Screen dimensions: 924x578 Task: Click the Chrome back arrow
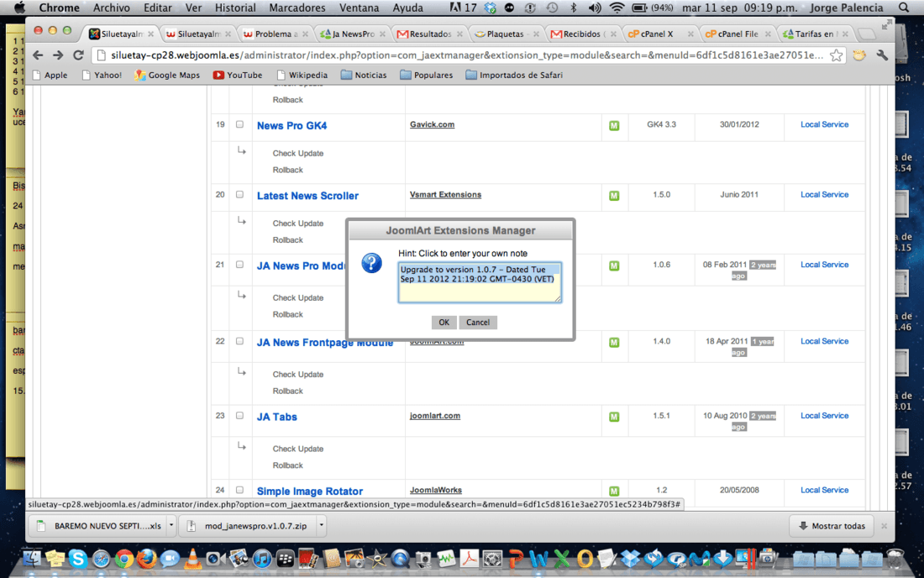click(38, 55)
